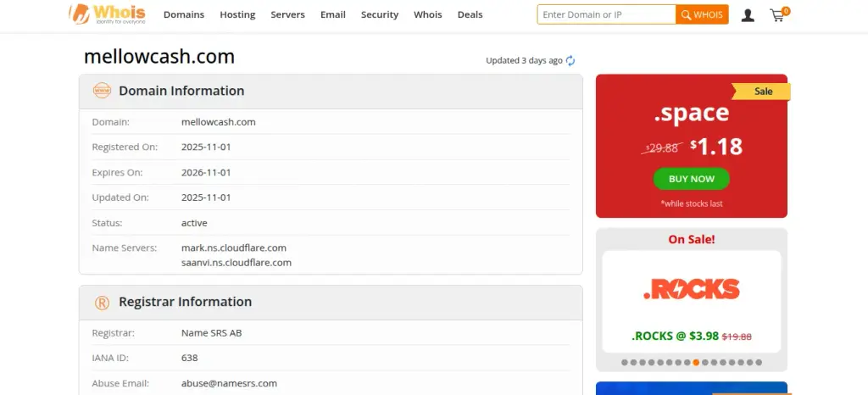Select the status value active
Viewport: 868px width, 395px height.
click(194, 223)
